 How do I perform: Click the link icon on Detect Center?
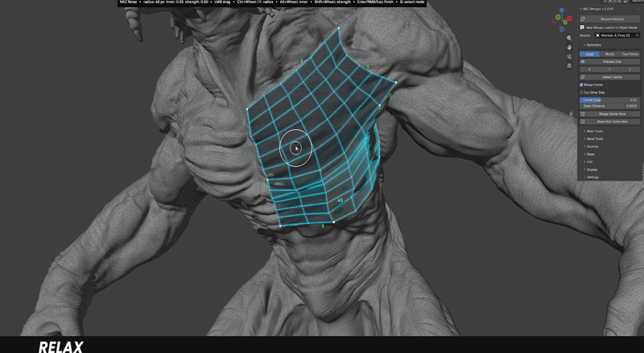pyautogui.click(x=583, y=77)
